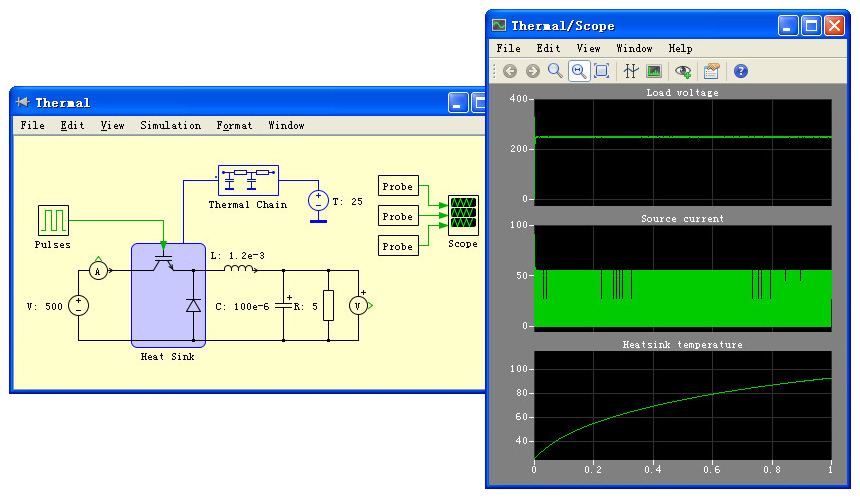Click the voltmeter V component

click(358, 305)
